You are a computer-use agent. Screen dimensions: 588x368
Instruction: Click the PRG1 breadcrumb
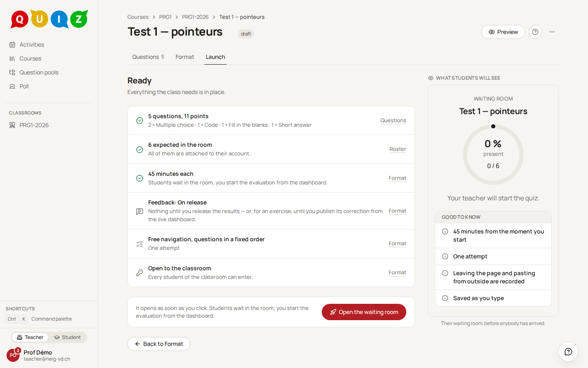point(165,17)
